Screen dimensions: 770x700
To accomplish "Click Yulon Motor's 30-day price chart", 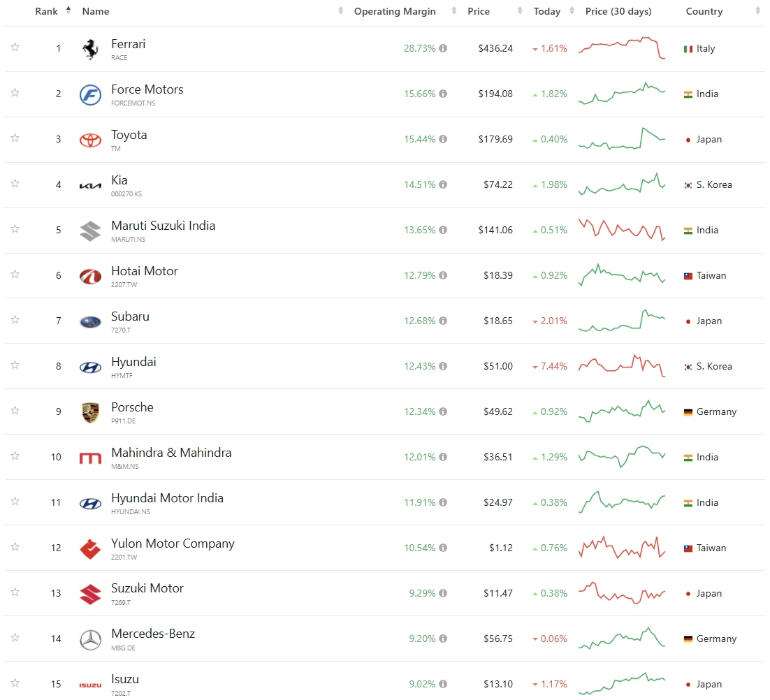I will pos(622,548).
